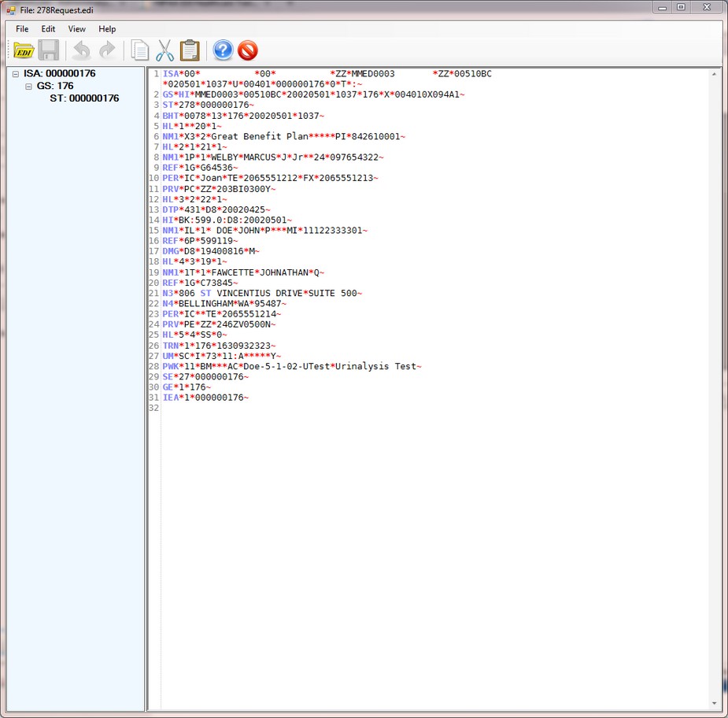Click the editor scrollbar down arrow

tap(715, 703)
